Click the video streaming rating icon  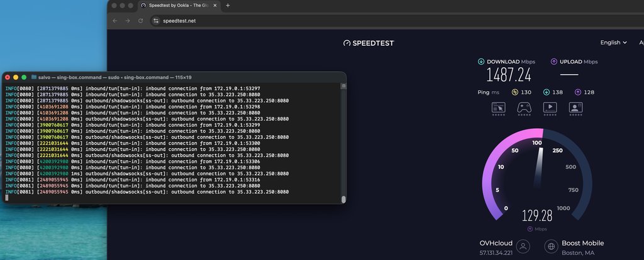coord(550,107)
